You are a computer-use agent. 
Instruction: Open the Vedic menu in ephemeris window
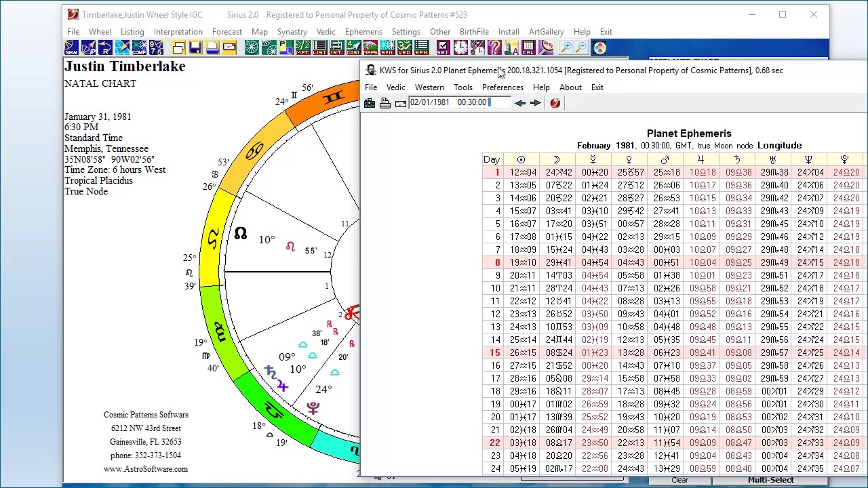tap(396, 87)
